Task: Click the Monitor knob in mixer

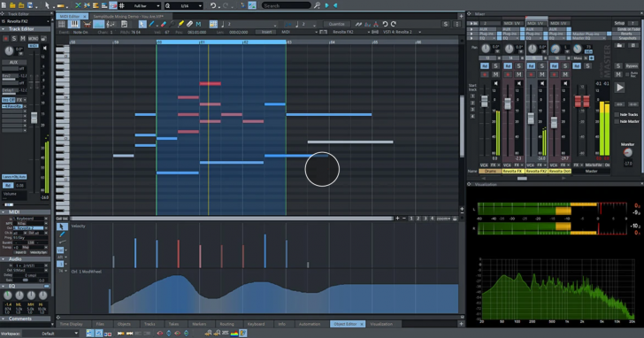Action: click(627, 152)
